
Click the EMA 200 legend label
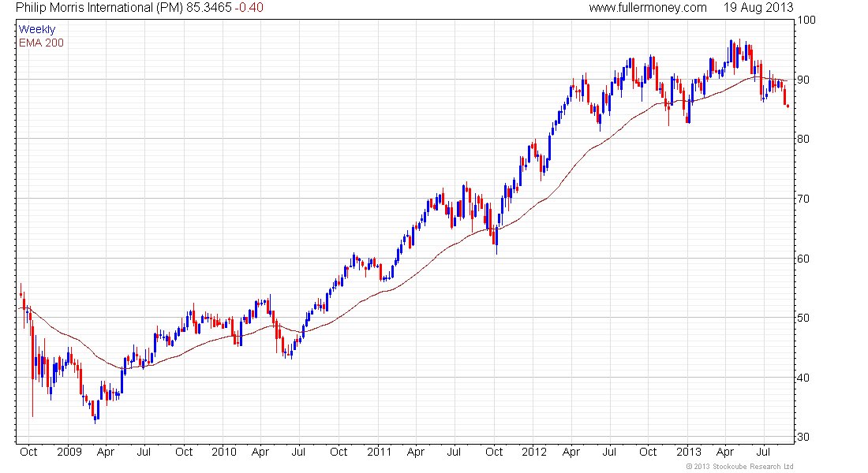(x=42, y=43)
